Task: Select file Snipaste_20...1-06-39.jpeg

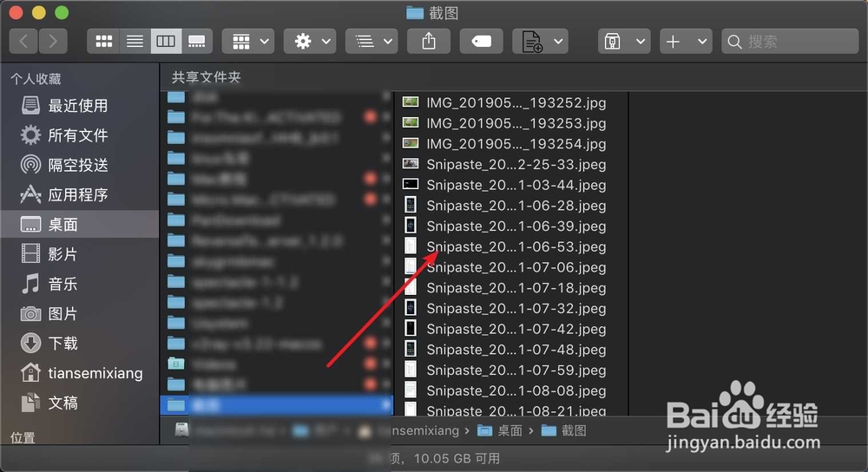Action: pyautogui.click(x=510, y=226)
